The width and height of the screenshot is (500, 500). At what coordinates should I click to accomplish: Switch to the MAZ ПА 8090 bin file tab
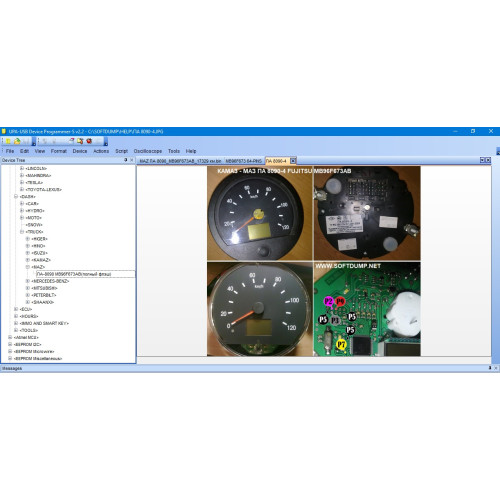tap(180, 161)
